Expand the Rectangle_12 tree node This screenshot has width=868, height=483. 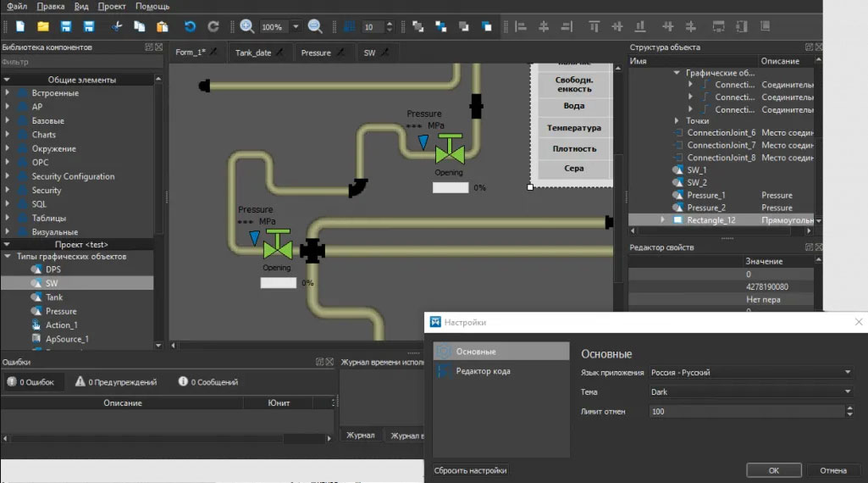point(663,220)
